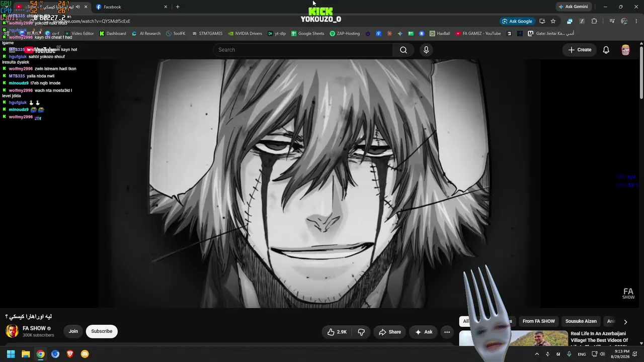Open the Dashboard bookmark

113,34
